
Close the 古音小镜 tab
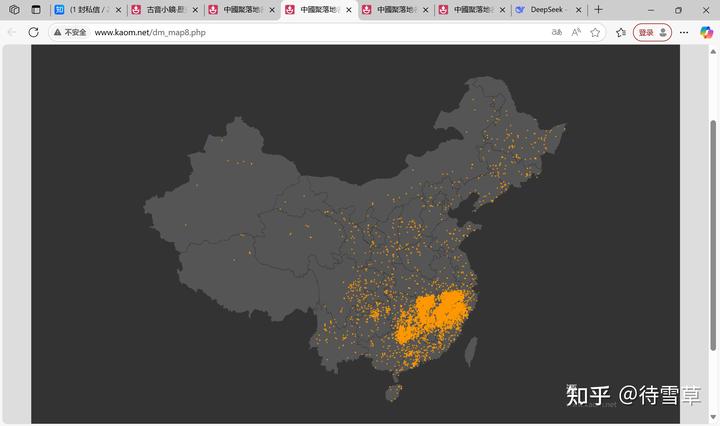[x=195, y=10]
